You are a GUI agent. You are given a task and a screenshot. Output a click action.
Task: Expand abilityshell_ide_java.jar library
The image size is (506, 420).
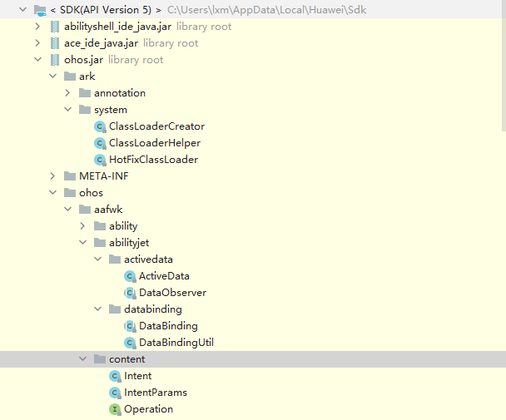pyautogui.click(x=37, y=27)
